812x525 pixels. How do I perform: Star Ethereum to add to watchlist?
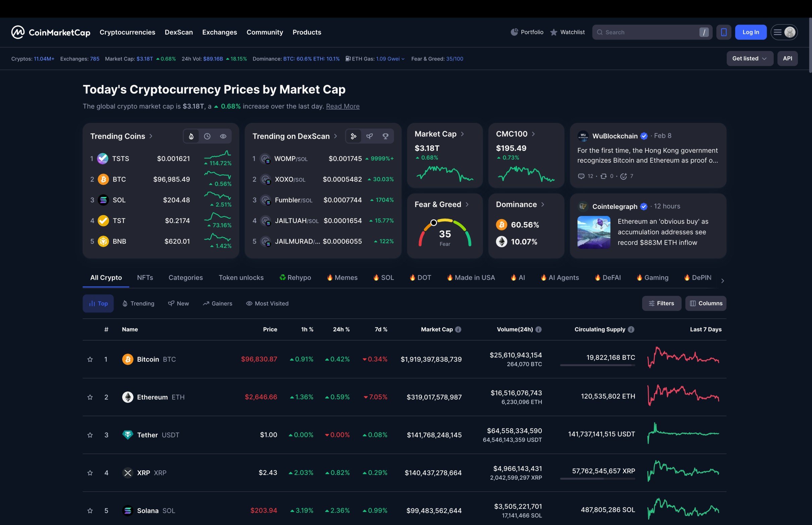(90, 397)
